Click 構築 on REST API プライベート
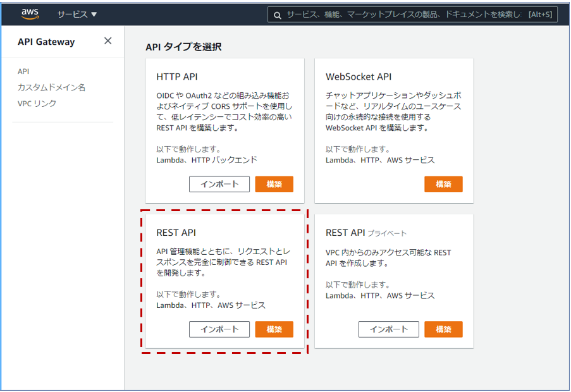The height and width of the screenshot is (392, 571). click(x=443, y=329)
